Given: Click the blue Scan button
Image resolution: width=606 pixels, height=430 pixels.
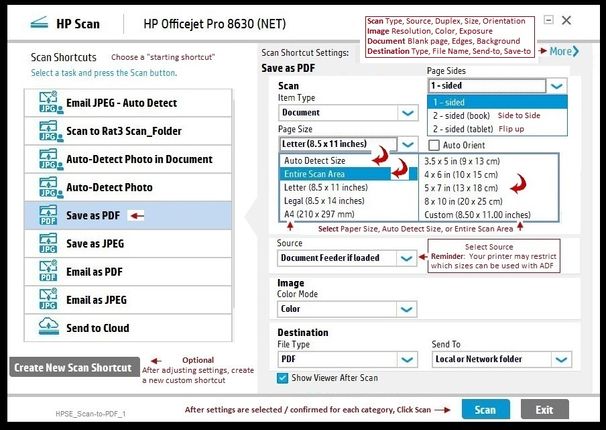Looking at the screenshot, I should coord(485,410).
